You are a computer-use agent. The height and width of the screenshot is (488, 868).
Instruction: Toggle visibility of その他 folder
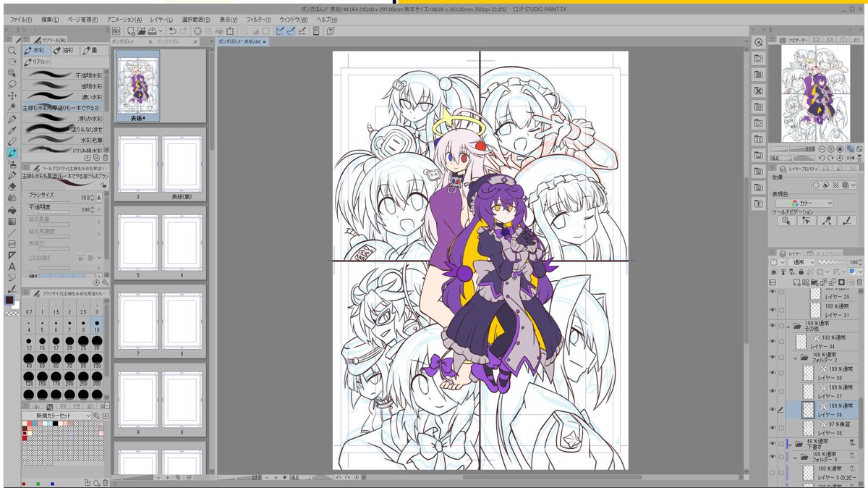773,327
